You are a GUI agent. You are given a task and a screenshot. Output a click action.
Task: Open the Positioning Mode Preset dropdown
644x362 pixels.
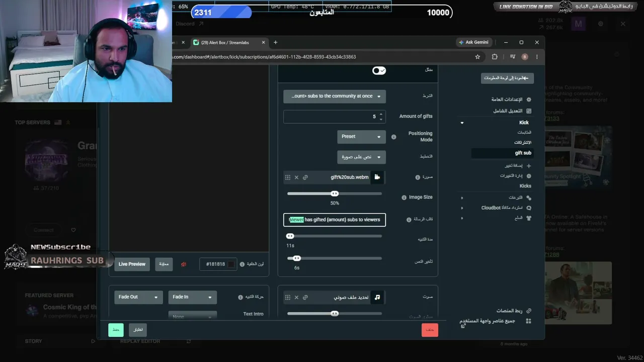click(361, 137)
